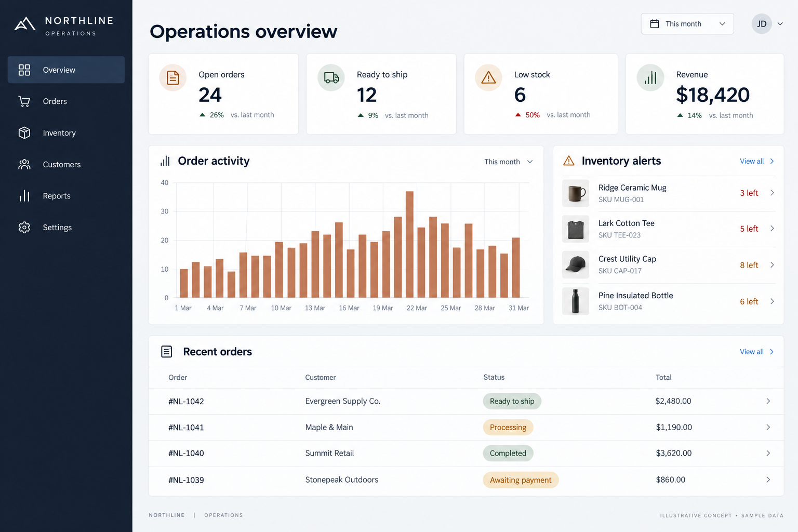The image size is (798, 532).
Task: Select Inventory in the sidebar
Action: pos(66,133)
